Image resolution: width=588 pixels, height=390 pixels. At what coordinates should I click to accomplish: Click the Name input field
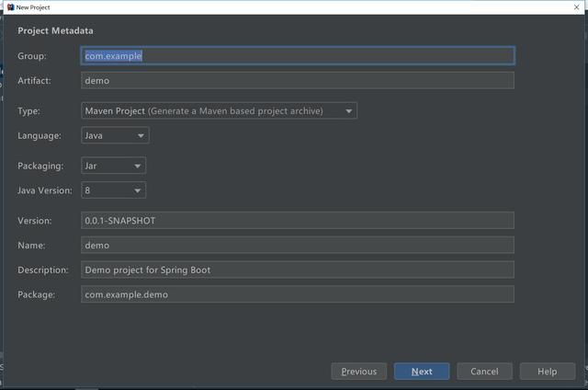[x=298, y=245]
